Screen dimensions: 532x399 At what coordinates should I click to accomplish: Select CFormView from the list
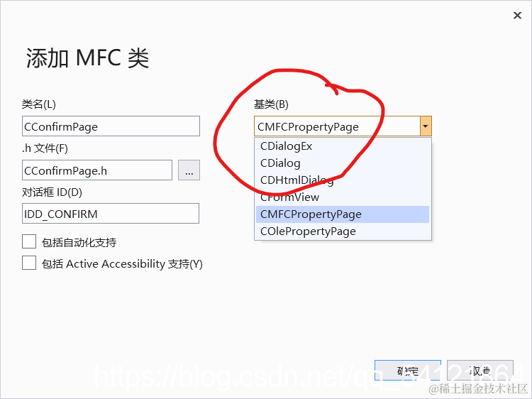(x=343, y=197)
